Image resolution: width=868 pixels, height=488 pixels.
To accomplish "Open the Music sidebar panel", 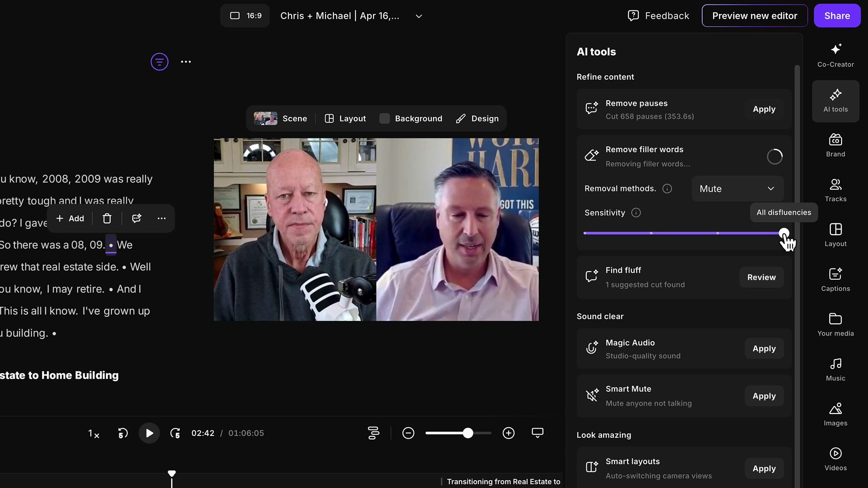I will (x=835, y=370).
